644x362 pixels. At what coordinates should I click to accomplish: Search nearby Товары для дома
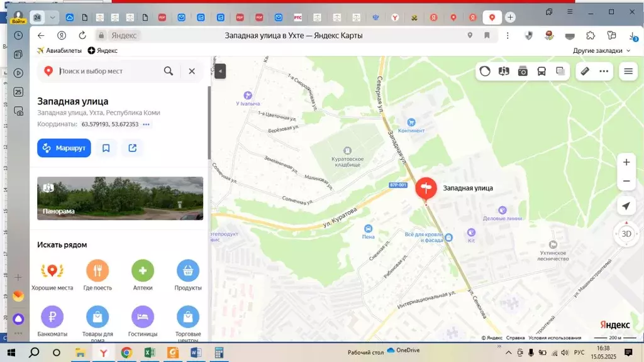pyautogui.click(x=97, y=324)
